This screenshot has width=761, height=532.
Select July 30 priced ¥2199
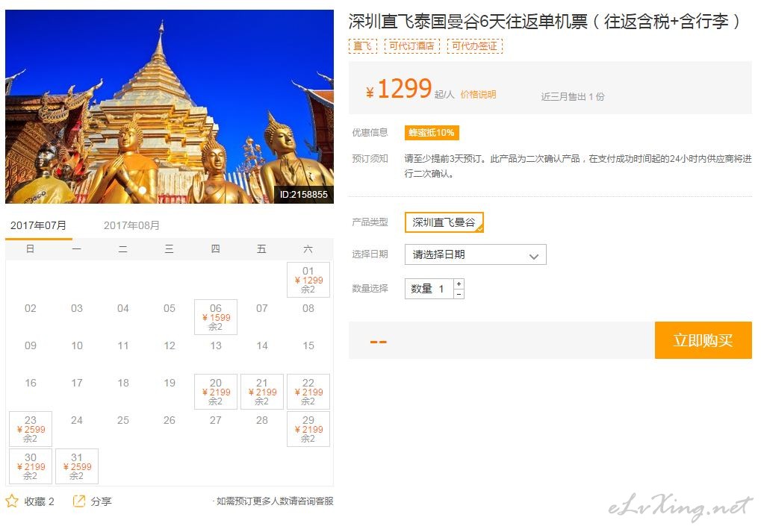click(31, 466)
